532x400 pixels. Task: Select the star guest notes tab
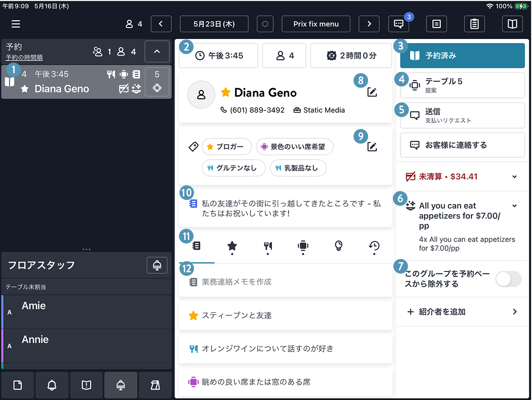pyautogui.click(x=232, y=247)
